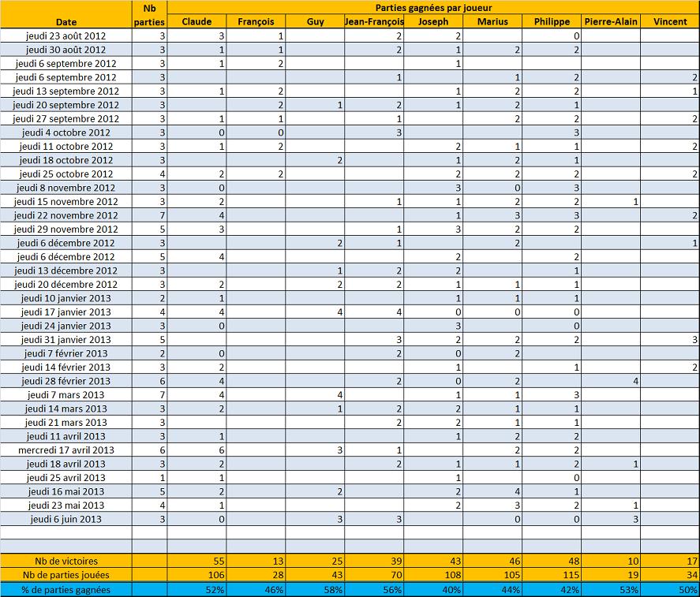Click Claude's games played total "106"
700x597 pixels.
pyautogui.click(x=197, y=575)
